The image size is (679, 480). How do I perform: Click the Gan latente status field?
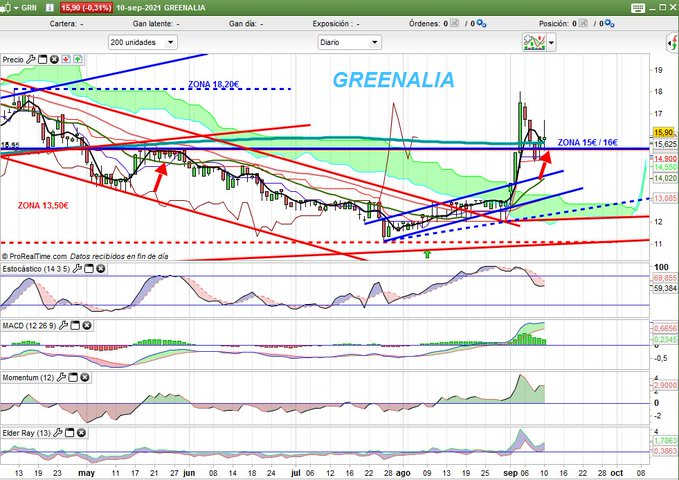pyautogui.click(x=156, y=24)
